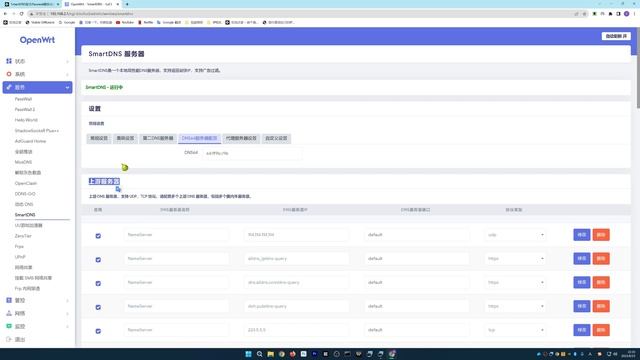Viewport: 640px width, 360px height.
Task: Open the browser profile avatar
Action: pos(627,13)
